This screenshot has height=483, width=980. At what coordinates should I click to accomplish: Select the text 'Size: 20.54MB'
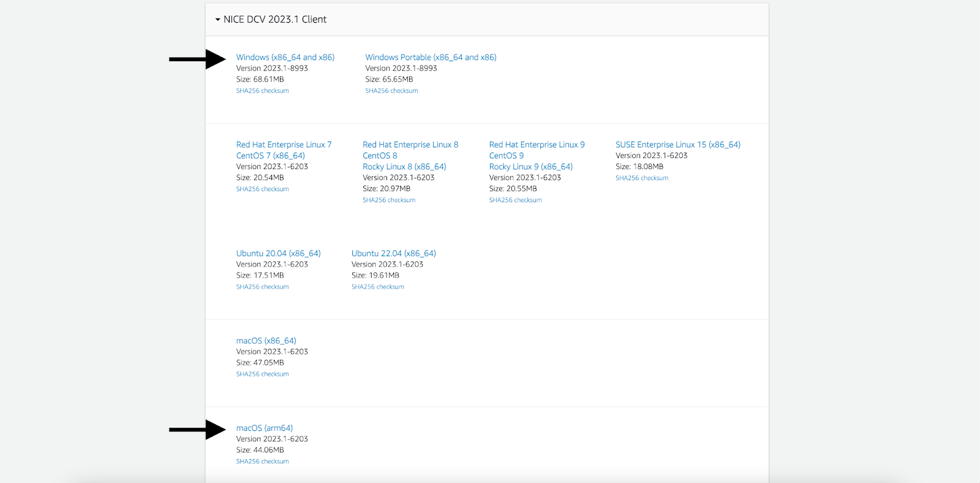pyautogui.click(x=260, y=178)
